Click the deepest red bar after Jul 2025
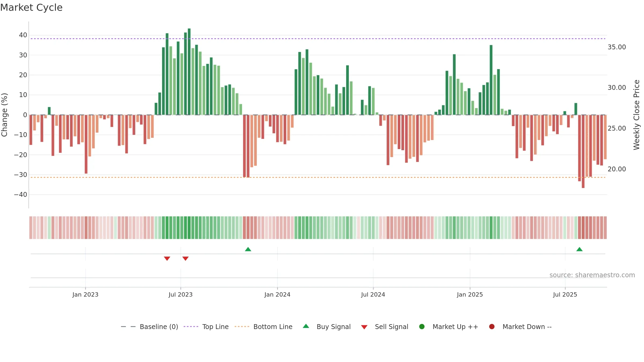Viewport: 644px width, 362px height. pos(583,152)
